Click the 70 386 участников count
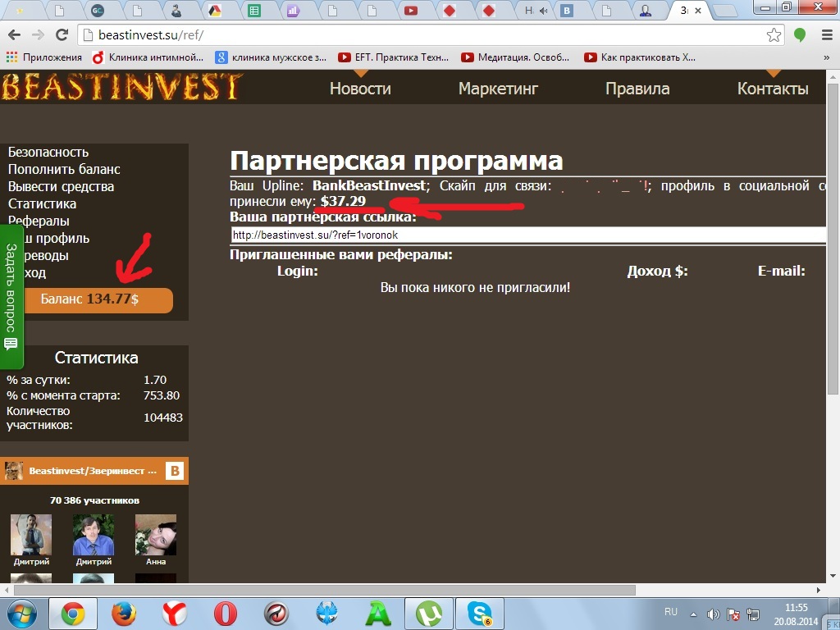This screenshot has height=630, width=840. (95, 500)
